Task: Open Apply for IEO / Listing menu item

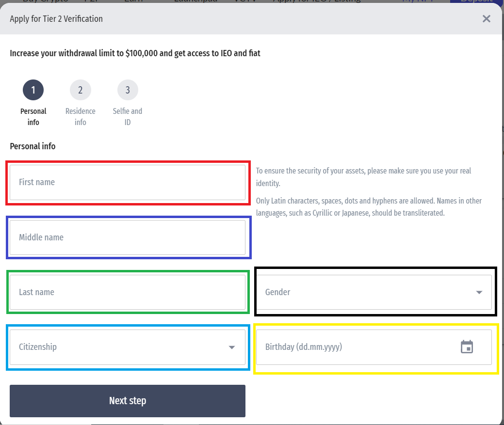Action: coord(317,1)
